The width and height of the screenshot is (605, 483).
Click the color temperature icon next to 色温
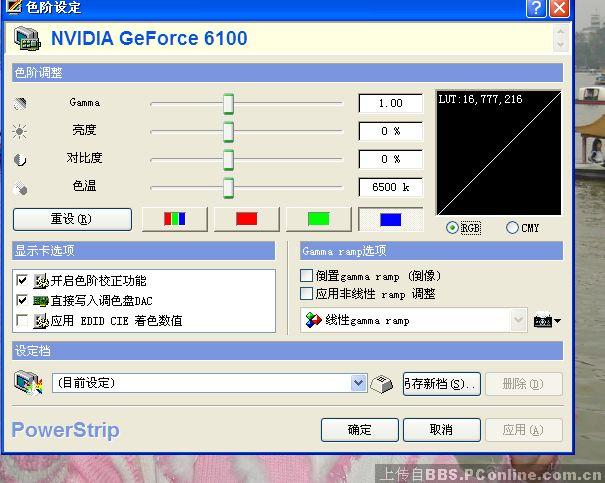coord(20,188)
